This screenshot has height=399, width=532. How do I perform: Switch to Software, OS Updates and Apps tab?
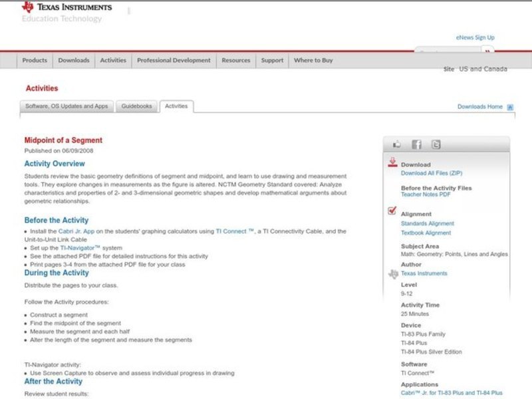click(x=66, y=106)
